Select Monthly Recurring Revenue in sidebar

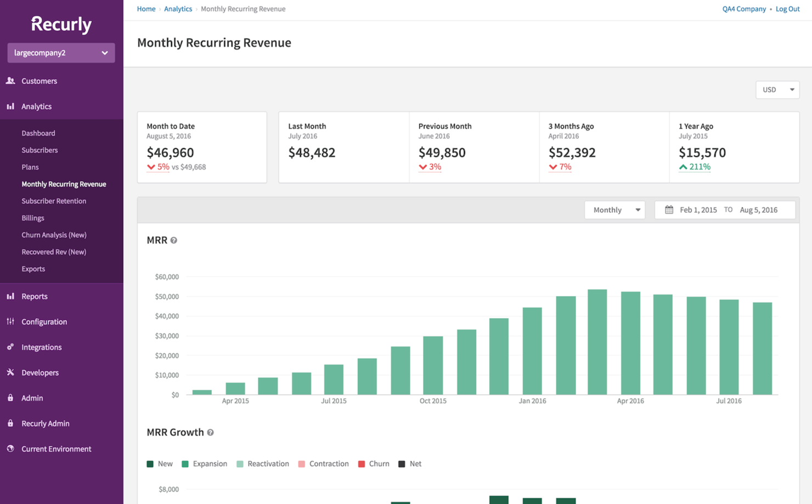[64, 184]
